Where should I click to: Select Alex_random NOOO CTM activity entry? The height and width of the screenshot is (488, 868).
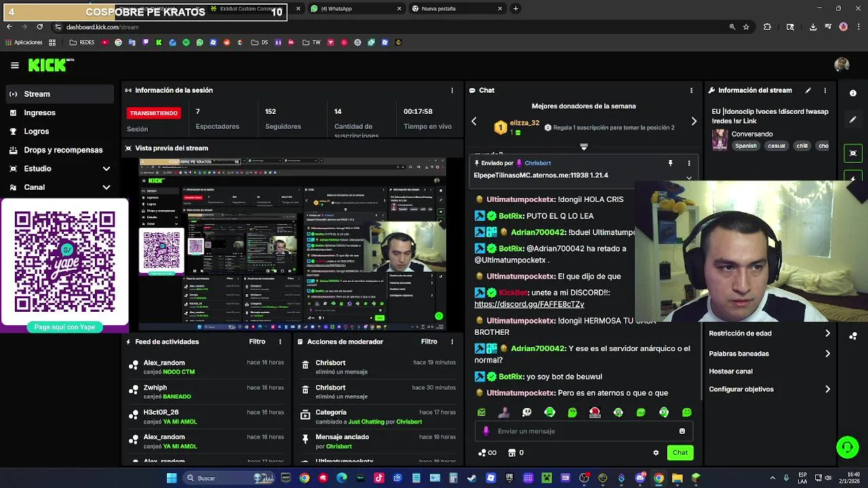tap(206, 367)
